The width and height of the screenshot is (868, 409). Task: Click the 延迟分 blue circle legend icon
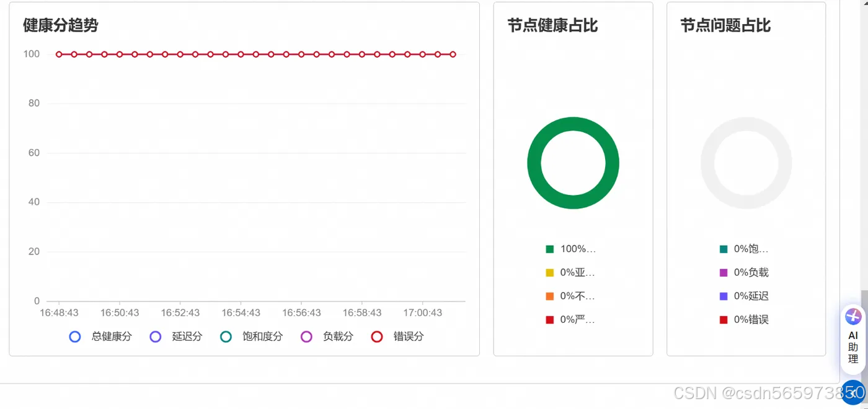155,336
